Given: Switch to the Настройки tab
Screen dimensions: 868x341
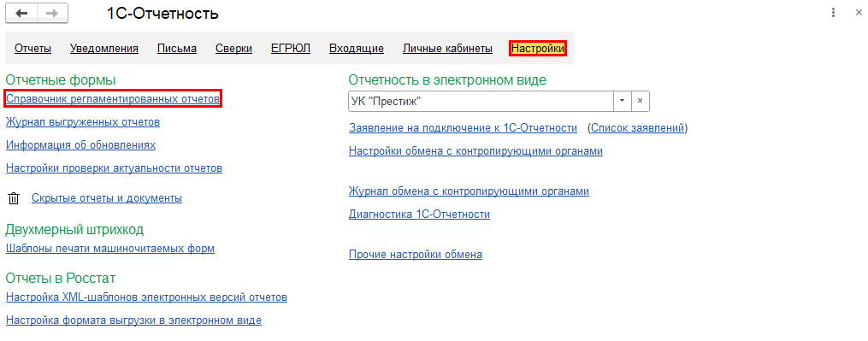Looking at the screenshot, I should [538, 49].
